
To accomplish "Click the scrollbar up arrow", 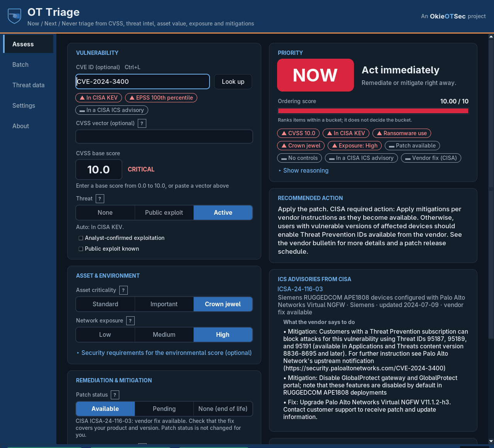I will coord(491,37).
